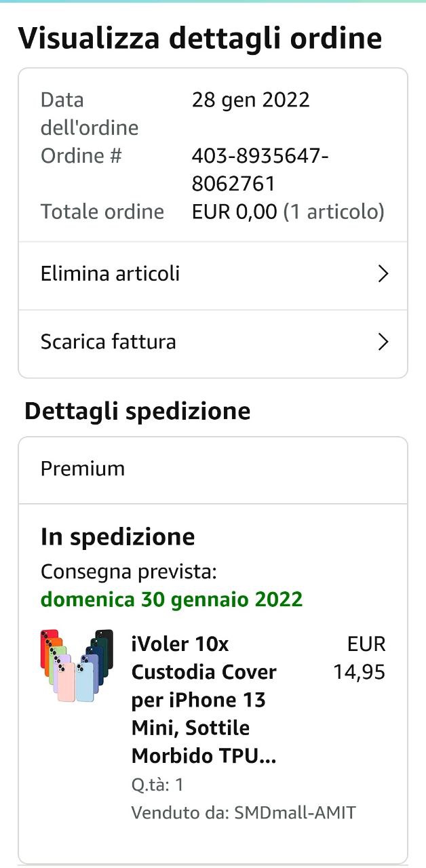This screenshot has width=426, height=868.
Task: Tap the order date 28 gen 2022
Action: point(250,100)
